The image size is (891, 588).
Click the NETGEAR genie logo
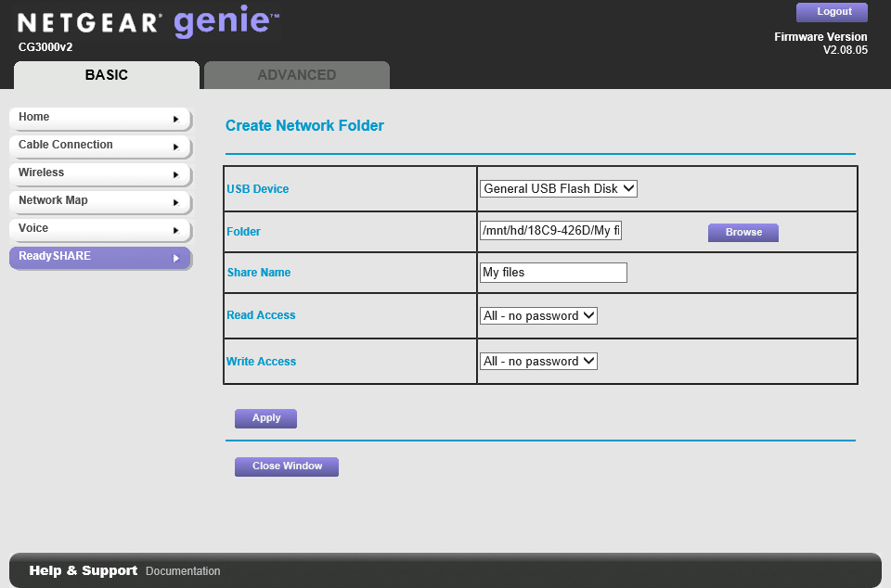(148, 22)
